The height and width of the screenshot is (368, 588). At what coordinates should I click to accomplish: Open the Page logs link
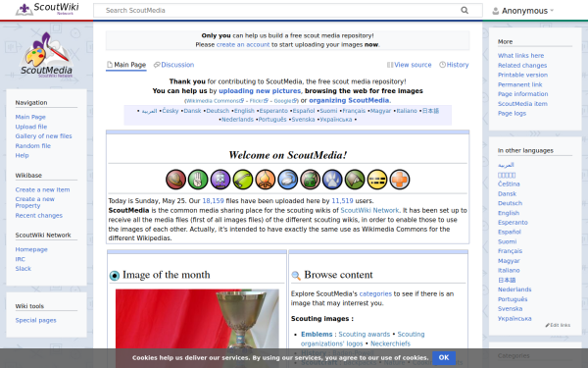tap(512, 113)
